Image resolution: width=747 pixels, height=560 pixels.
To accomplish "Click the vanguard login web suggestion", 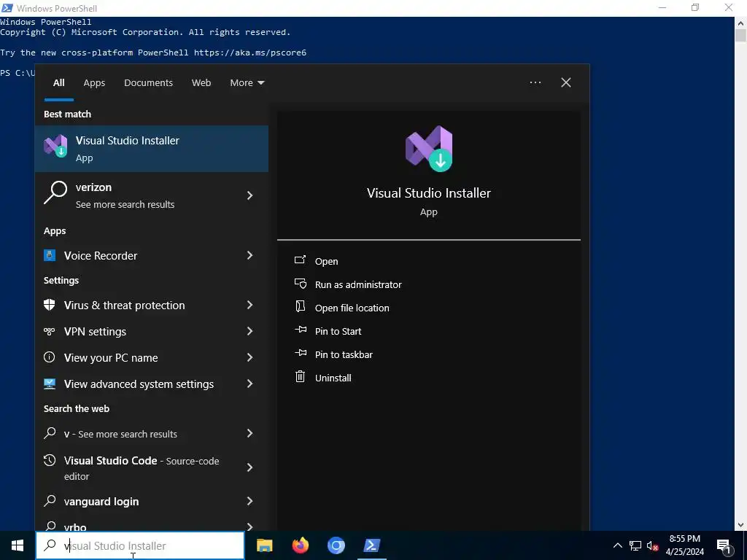I will tap(101, 502).
